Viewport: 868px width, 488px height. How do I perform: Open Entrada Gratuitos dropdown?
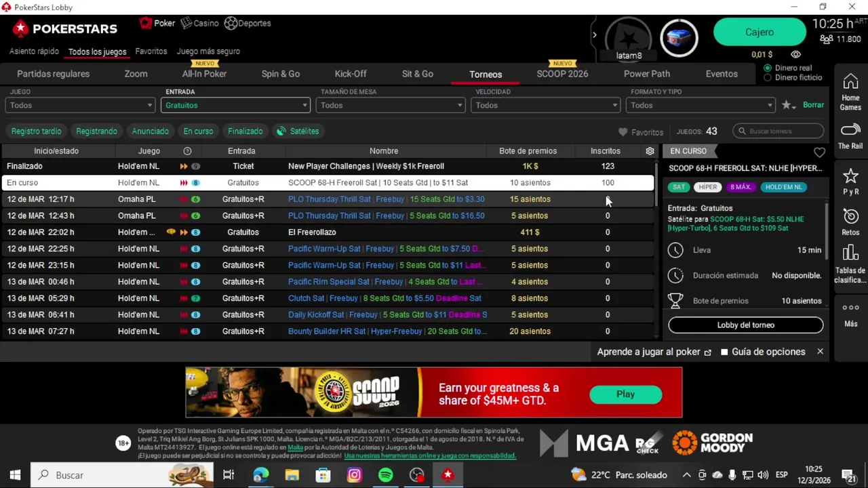click(235, 105)
